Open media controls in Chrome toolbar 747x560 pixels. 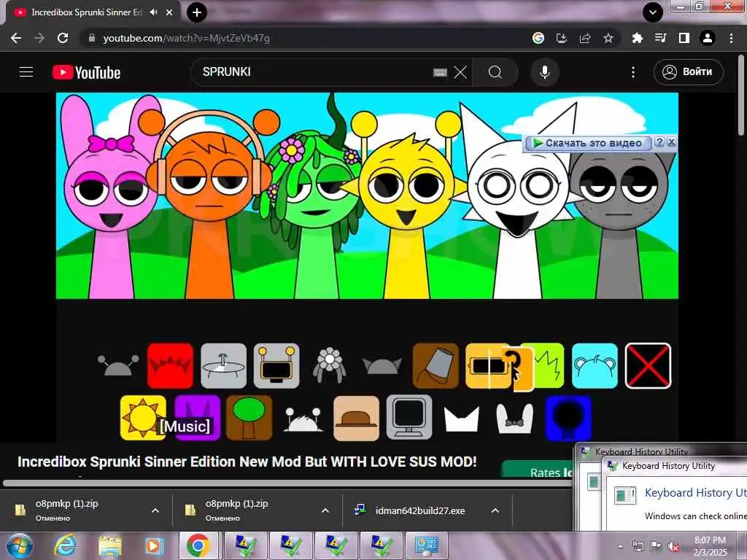pos(661,38)
